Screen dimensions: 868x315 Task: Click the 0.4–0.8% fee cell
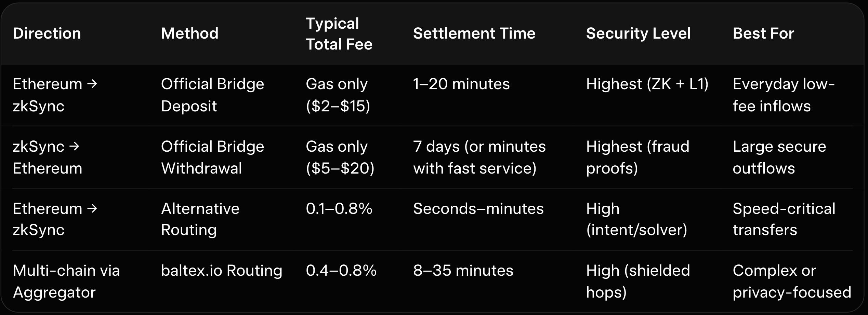[x=341, y=271]
